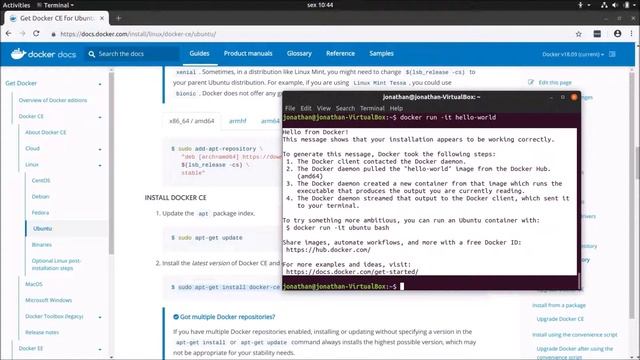Image resolution: width=640 pixels, height=360 pixels.
Task: Click the browser forward arrow
Action: click(x=22, y=34)
